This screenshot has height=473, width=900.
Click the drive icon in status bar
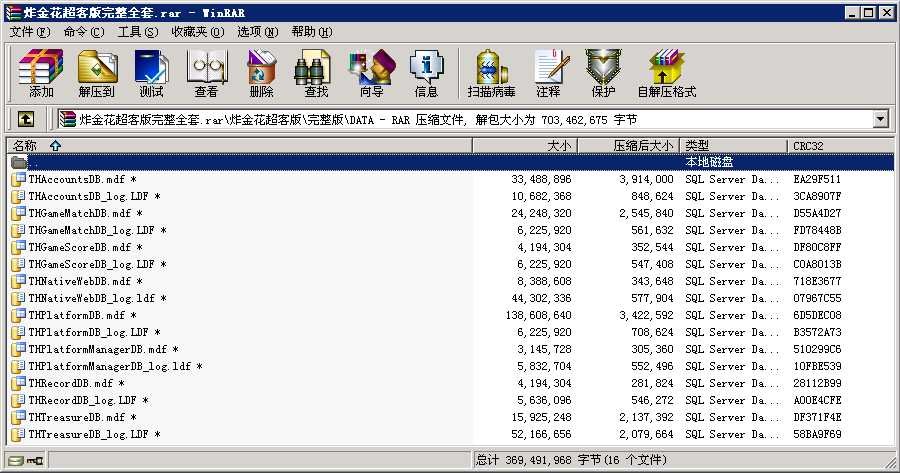pos(15,460)
